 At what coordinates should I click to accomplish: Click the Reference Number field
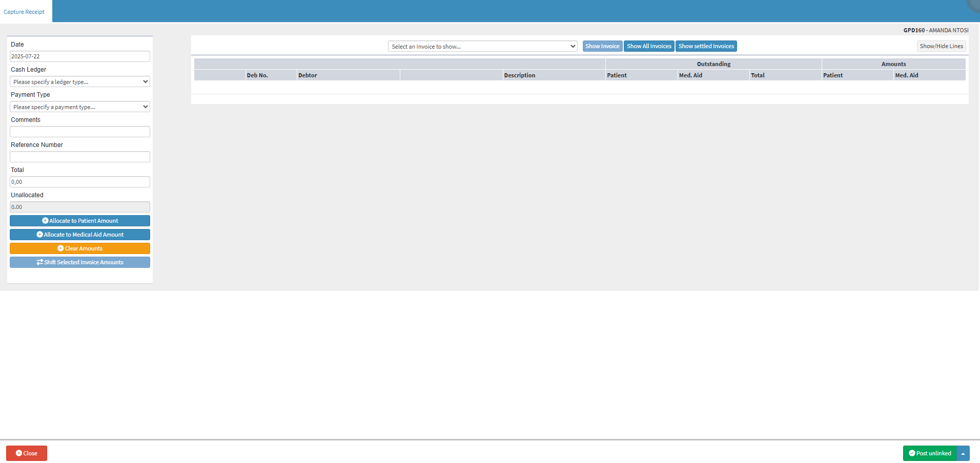tap(80, 157)
